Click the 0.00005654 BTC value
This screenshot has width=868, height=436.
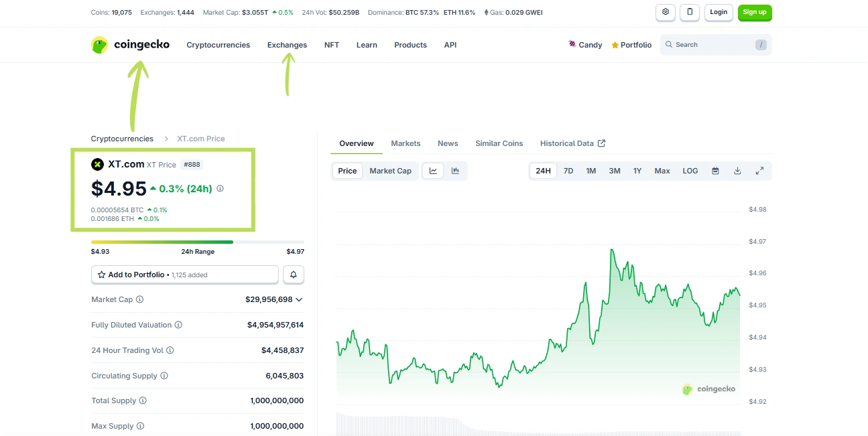click(117, 210)
